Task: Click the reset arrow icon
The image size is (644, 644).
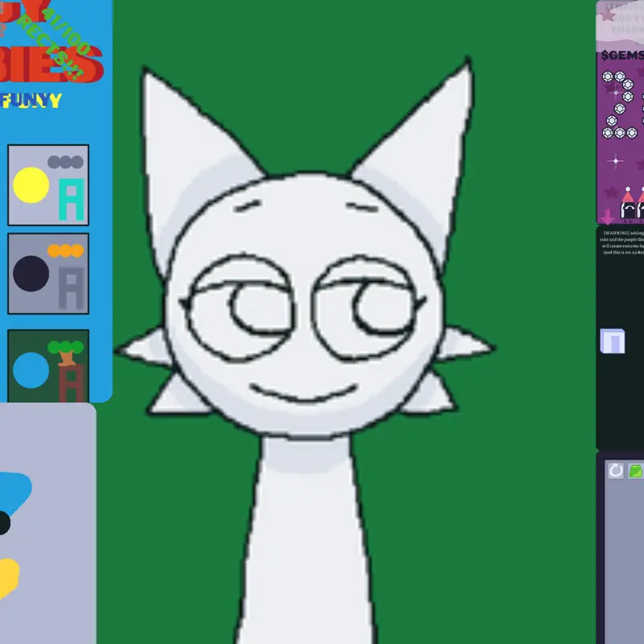Action: 615,471
